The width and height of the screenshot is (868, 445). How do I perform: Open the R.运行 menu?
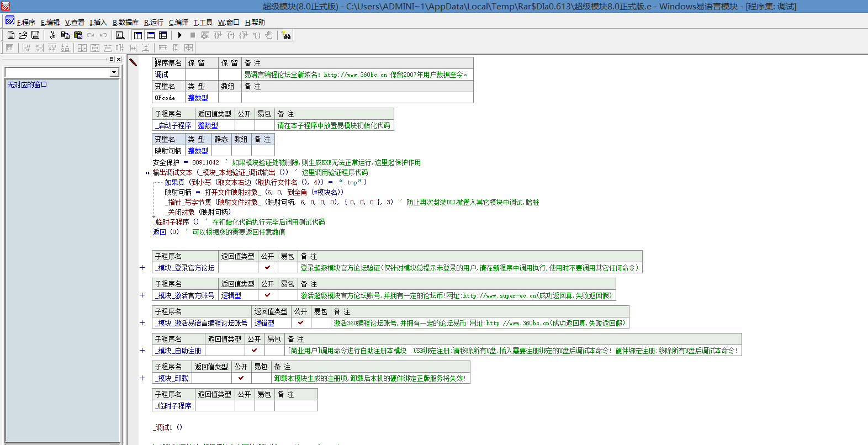pyautogui.click(x=154, y=23)
